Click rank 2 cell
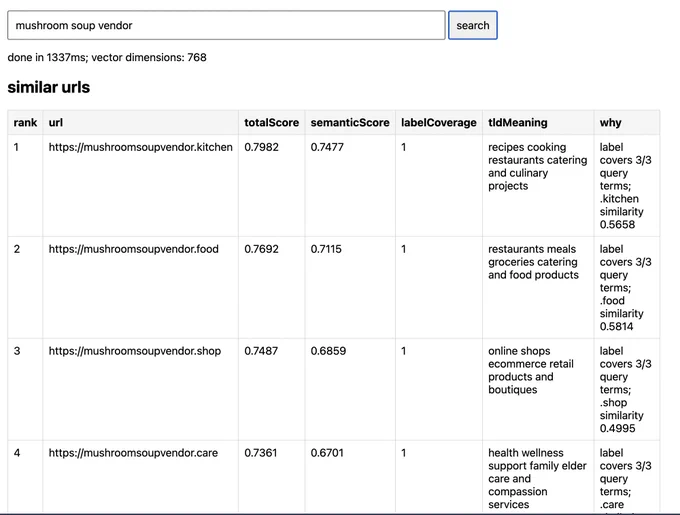 (x=25, y=288)
